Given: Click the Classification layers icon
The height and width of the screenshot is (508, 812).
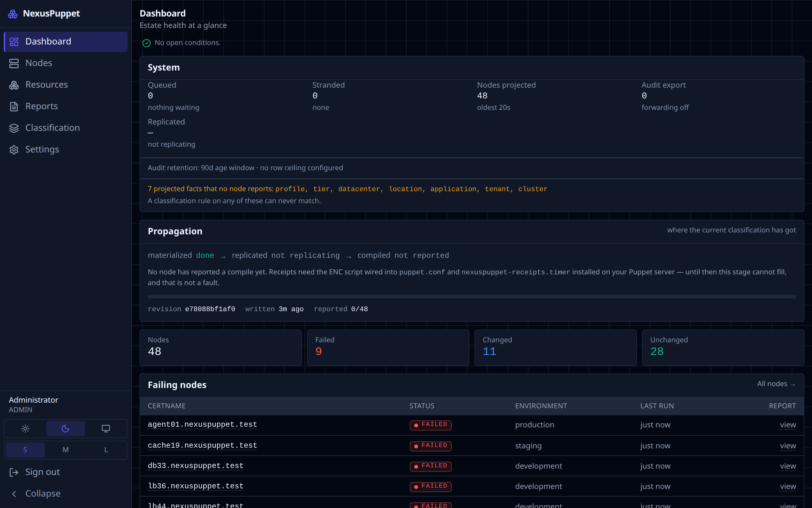Looking at the screenshot, I should pos(14,128).
